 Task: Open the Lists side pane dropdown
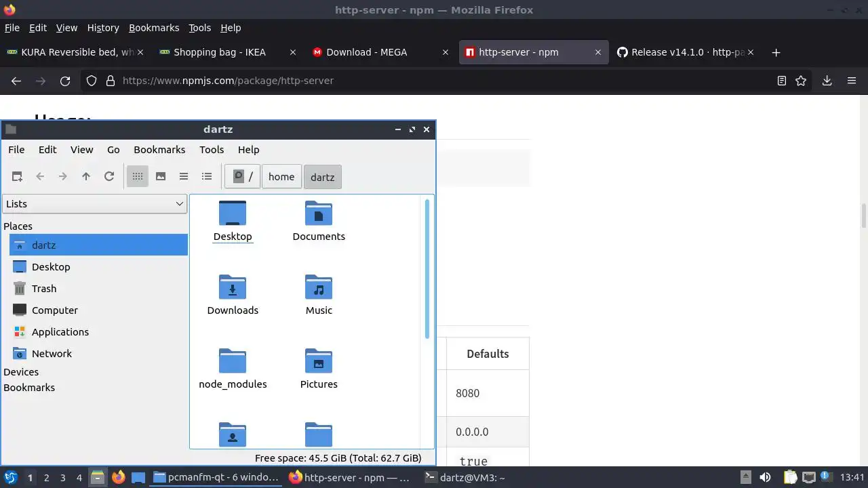(x=95, y=204)
